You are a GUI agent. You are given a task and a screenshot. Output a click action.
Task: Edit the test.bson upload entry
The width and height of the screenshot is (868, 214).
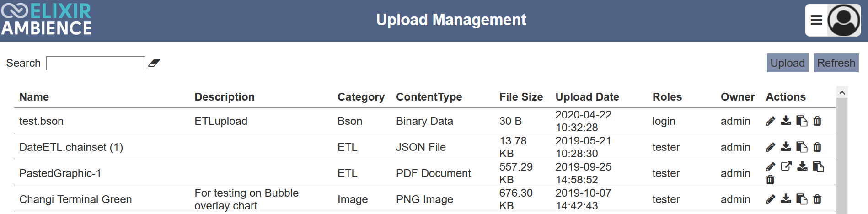point(770,121)
